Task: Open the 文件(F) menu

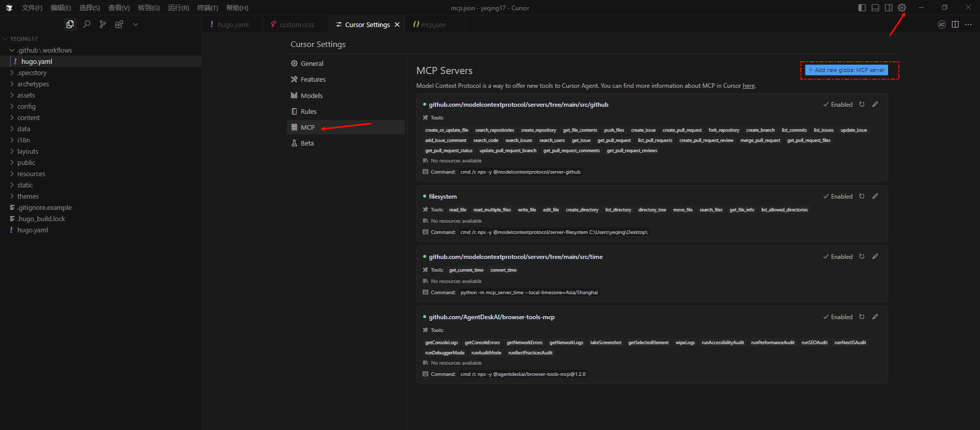Action: [x=32, y=8]
